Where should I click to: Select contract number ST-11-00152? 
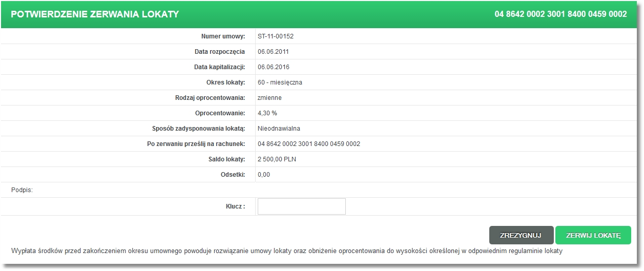pos(276,36)
